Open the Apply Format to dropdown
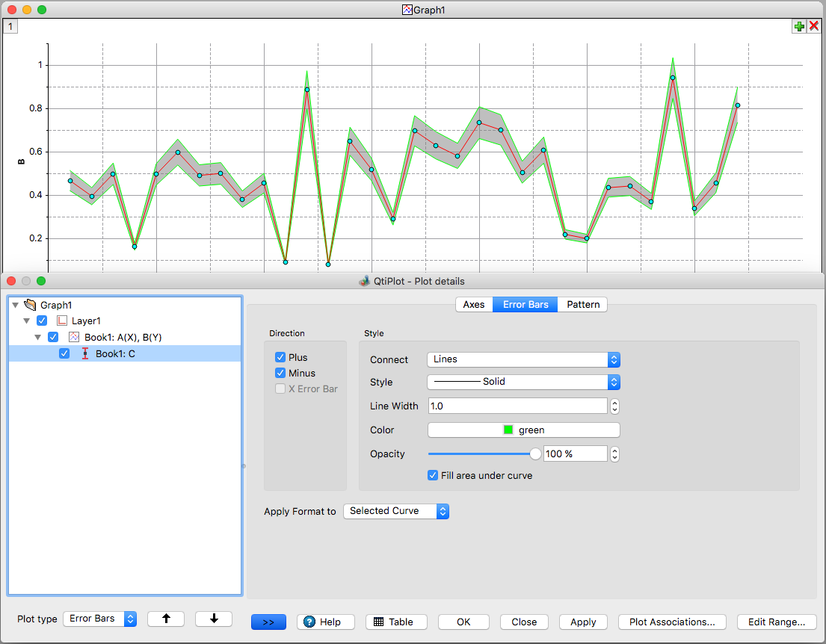826x644 pixels. [395, 511]
